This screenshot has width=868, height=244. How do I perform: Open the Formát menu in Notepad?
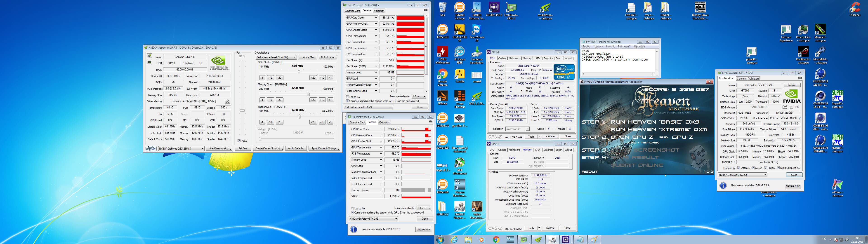point(610,47)
